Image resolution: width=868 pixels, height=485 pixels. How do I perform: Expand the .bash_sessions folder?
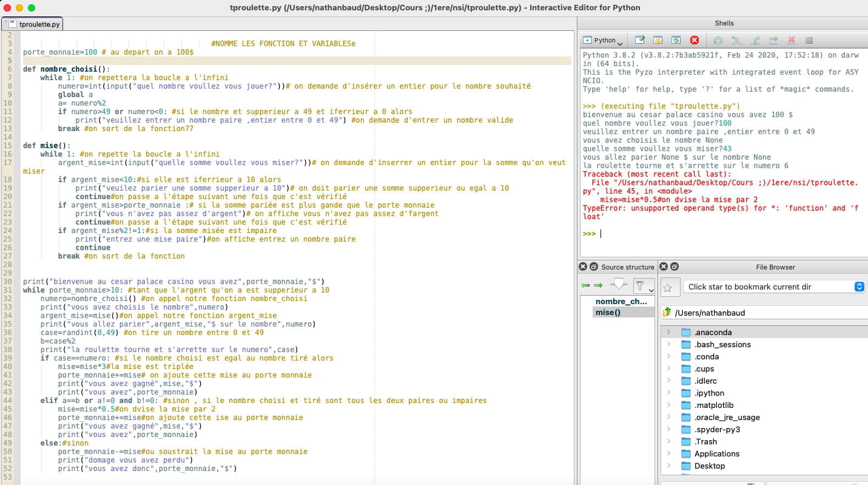point(668,344)
